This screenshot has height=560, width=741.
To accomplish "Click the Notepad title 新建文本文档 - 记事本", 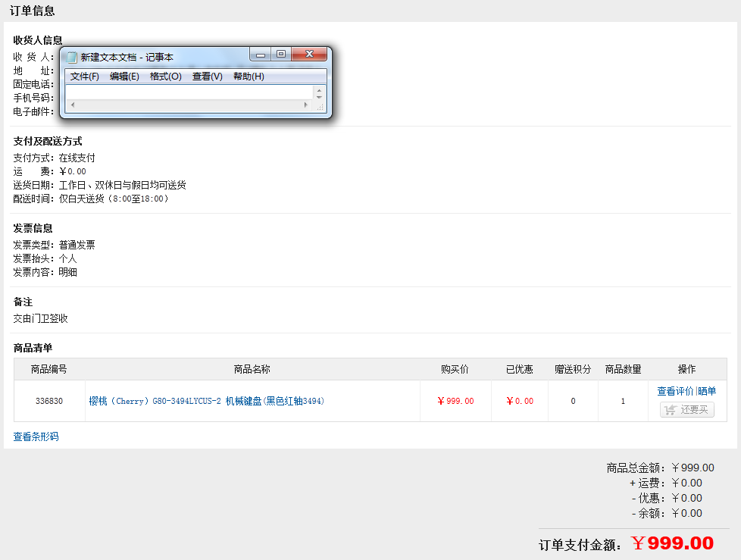I will pyautogui.click(x=127, y=57).
